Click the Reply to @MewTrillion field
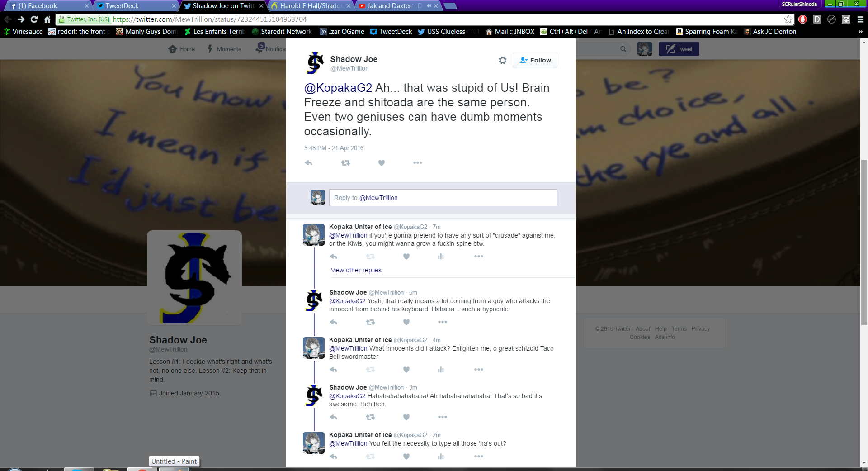The image size is (868, 471). click(443, 198)
